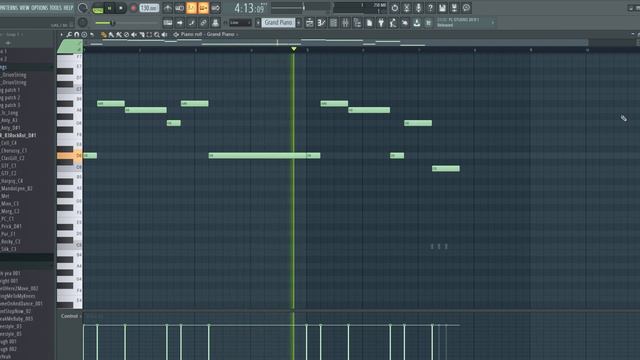The image size is (640, 360).
Task: Select browser item Harpsy_C4
Action: point(12,181)
